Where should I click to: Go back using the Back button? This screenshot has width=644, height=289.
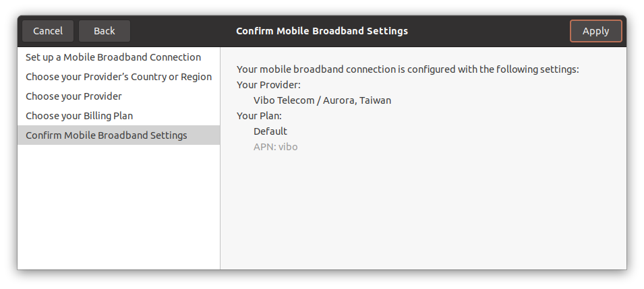coord(105,31)
